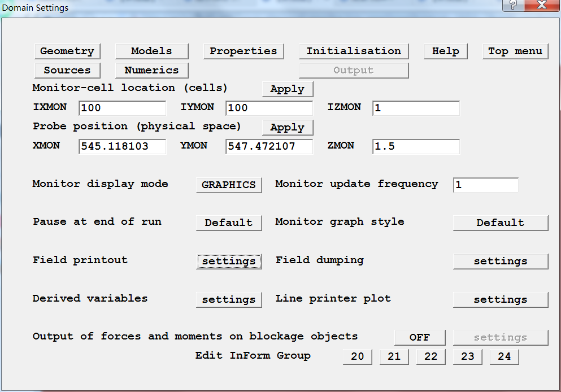Open the Sources panel
The height and width of the screenshot is (392, 561).
(67, 71)
